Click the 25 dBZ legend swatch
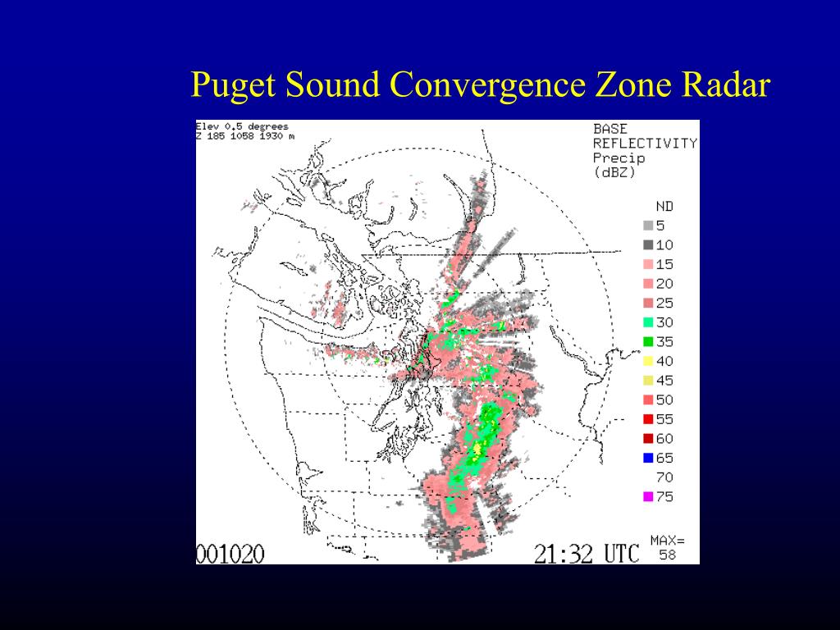The width and height of the screenshot is (840, 630). [648, 304]
